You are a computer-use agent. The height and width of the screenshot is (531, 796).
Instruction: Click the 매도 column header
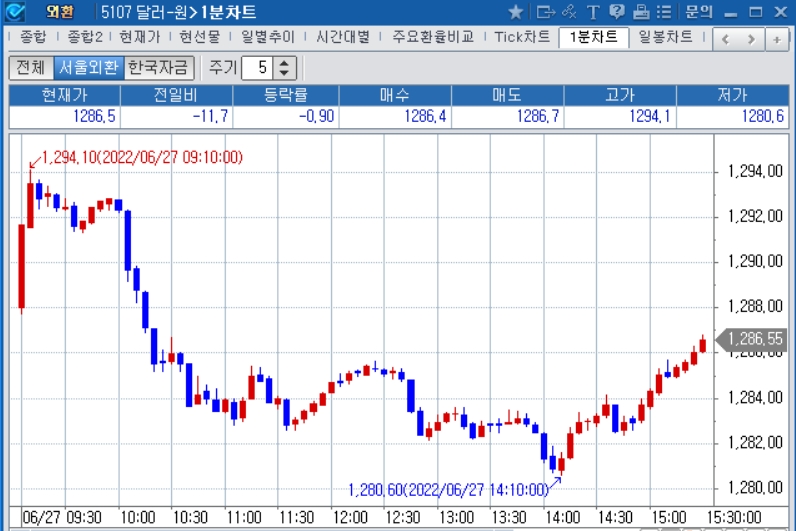click(507, 95)
